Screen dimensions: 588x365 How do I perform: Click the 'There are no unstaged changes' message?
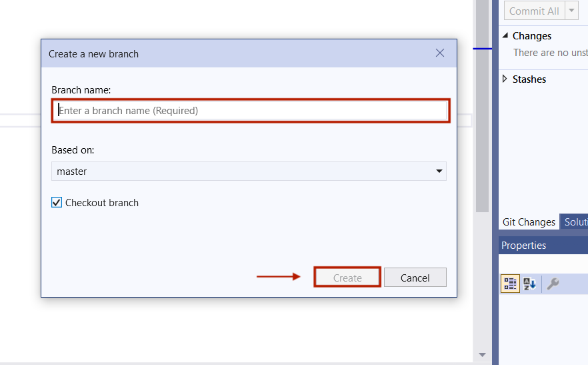[x=550, y=53]
